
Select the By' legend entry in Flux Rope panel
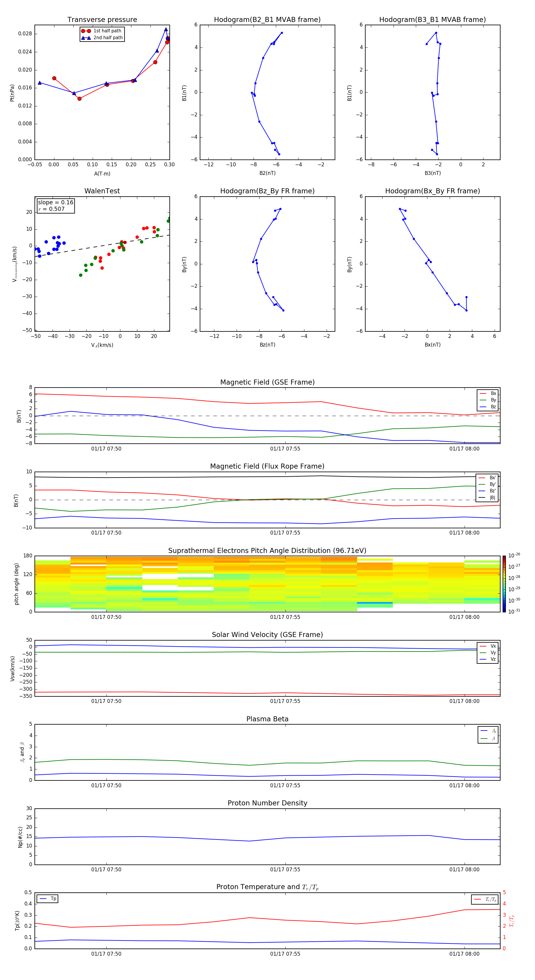click(x=487, y=484)
